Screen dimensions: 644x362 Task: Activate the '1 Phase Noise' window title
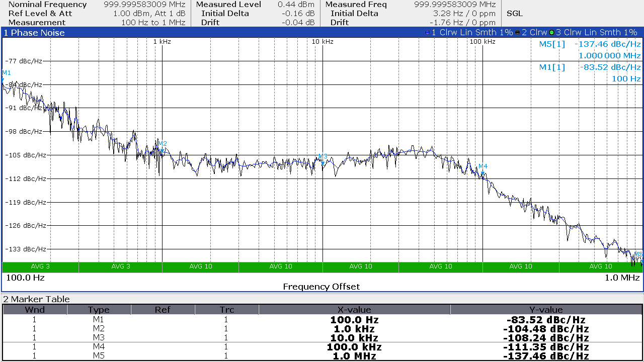point(34,33)
